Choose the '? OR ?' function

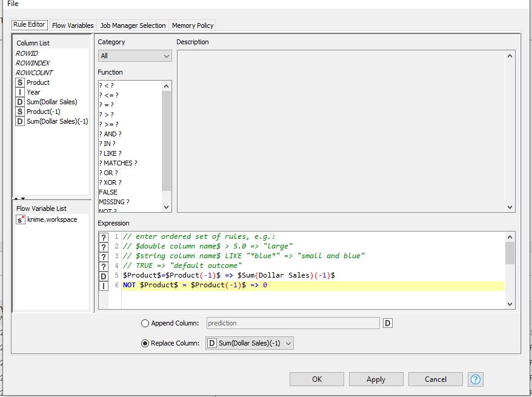108,173
